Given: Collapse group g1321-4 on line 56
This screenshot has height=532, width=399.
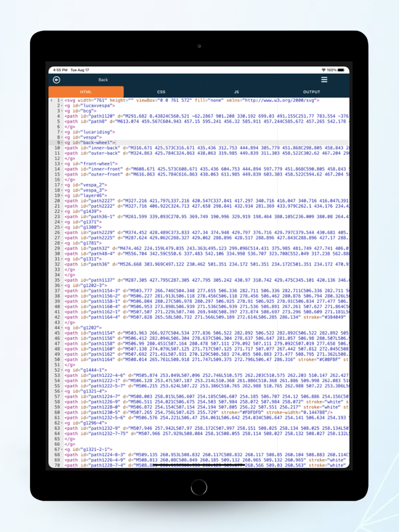Looking at the screenshot, I should click(62, 391).
